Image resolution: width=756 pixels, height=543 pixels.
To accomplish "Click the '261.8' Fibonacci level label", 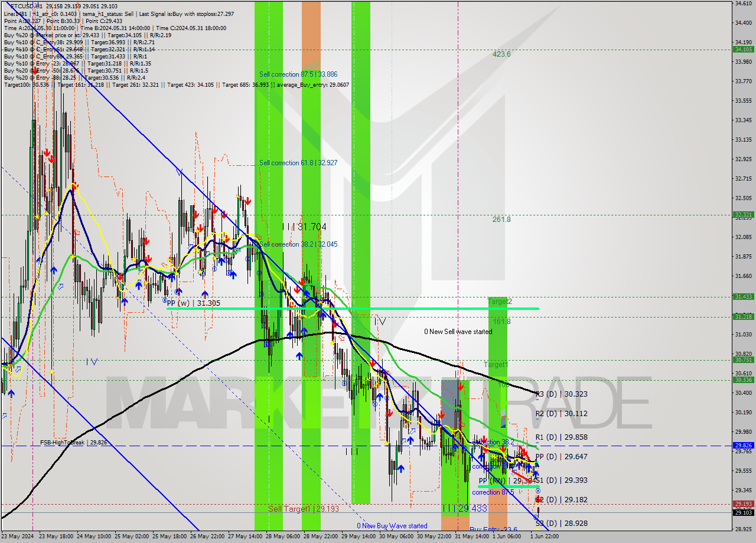I will 501,219.
